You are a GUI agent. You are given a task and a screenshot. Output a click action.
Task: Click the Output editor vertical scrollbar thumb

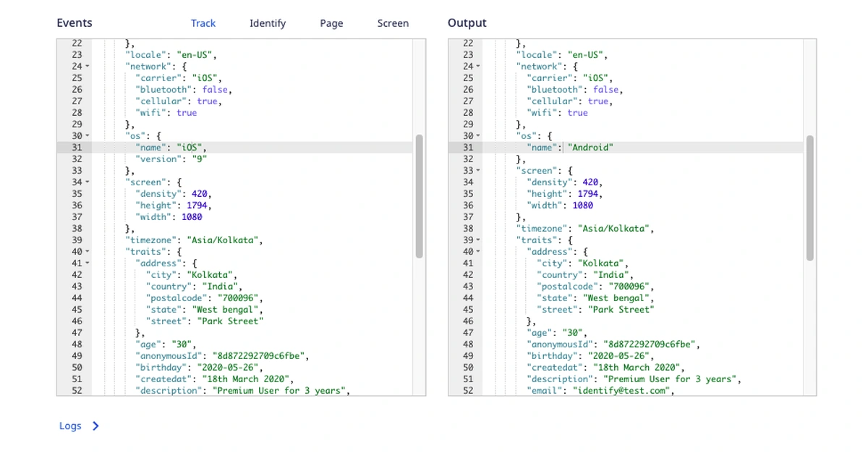click(810, 198)
